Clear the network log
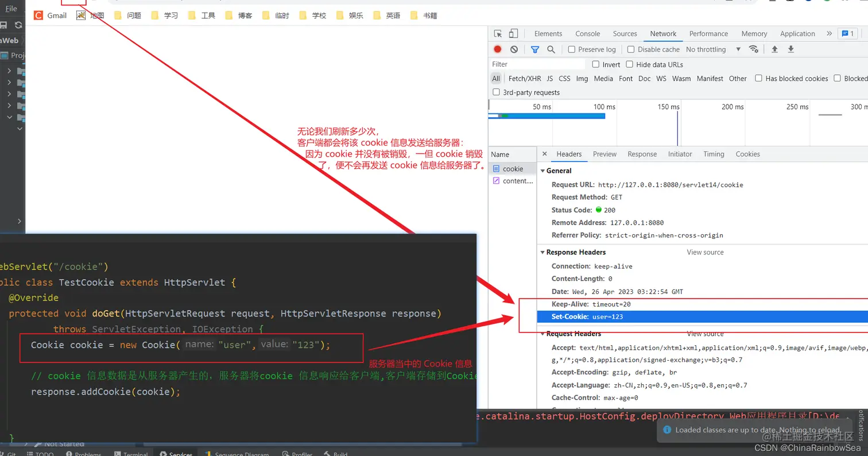 click(514, 49)
